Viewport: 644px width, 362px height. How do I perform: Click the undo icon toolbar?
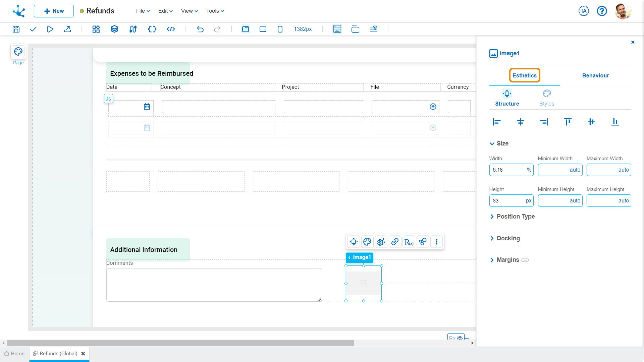click(x=200, y=29)
